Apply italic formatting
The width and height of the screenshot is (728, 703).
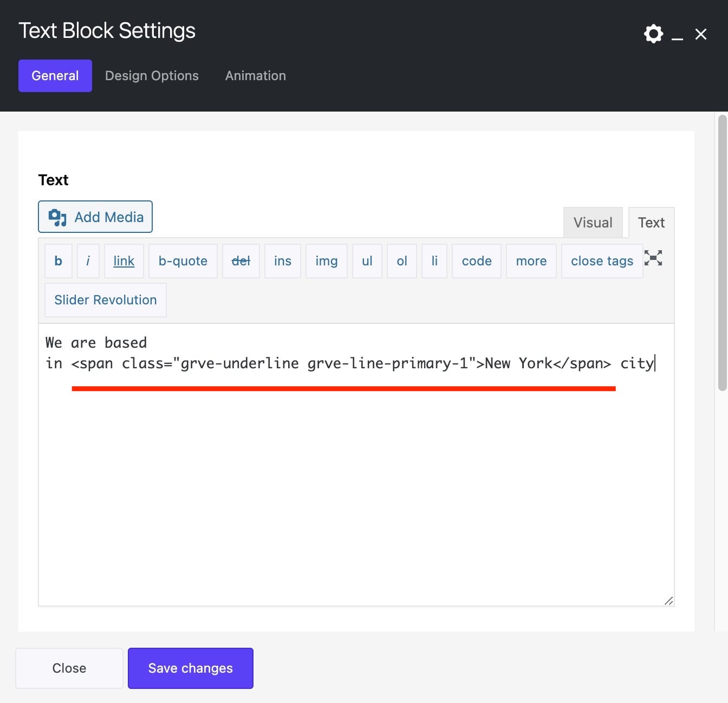pyautogui.click(x=88, y=261)
